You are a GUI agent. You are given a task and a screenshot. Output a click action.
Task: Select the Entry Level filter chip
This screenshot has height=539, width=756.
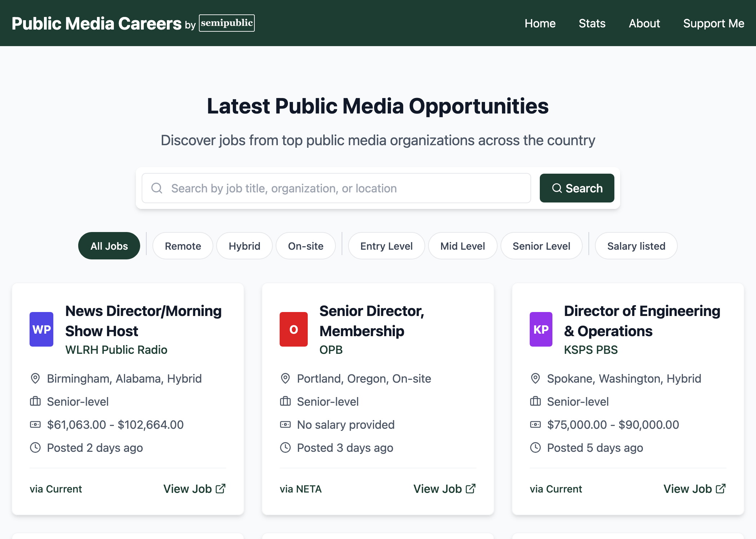click(x=386, y=246)
